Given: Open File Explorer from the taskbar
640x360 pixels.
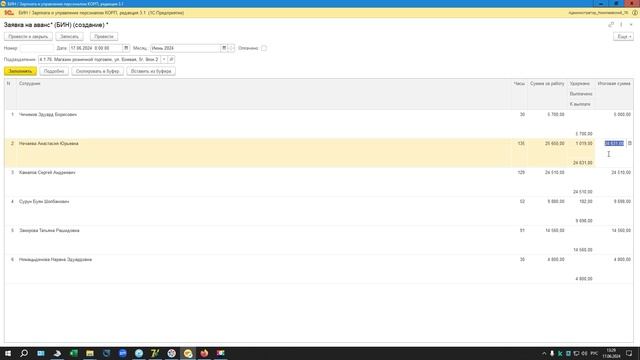Looking at the screenshot, I should pos(90,353).
